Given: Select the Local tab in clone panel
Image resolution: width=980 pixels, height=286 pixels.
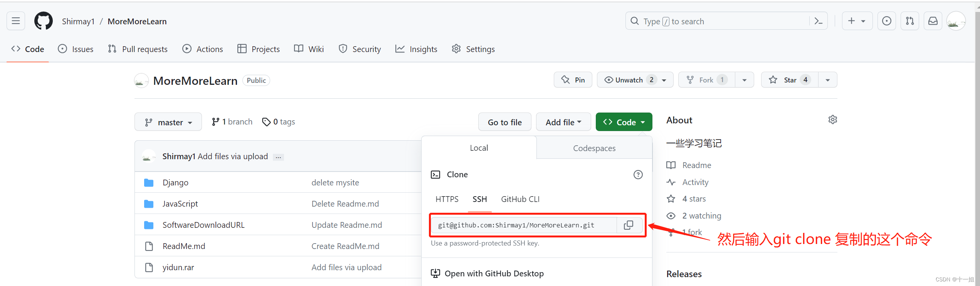Looking at the screenshot, I should pos(479,148).
